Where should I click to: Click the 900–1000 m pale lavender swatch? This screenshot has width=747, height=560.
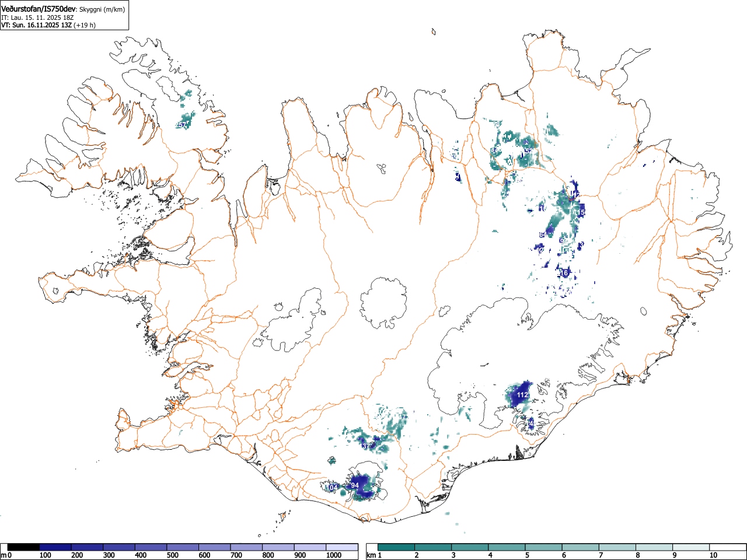[310, 547]
